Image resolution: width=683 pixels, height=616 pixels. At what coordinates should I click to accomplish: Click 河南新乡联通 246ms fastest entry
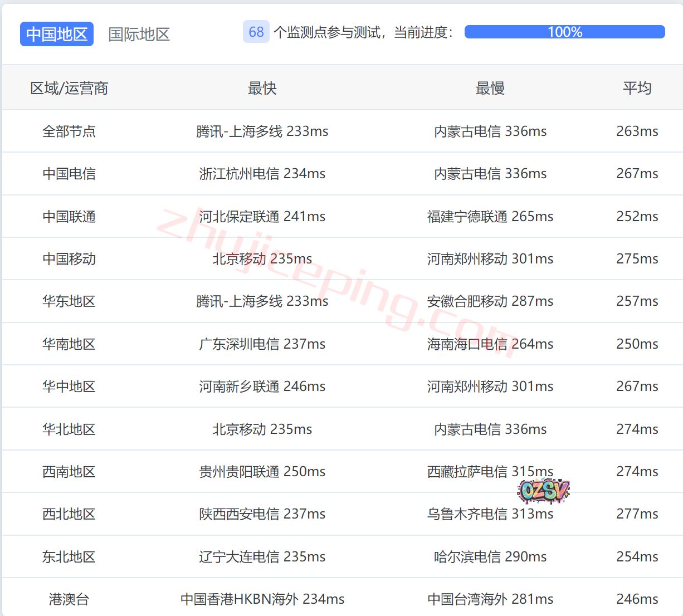[262, 387]
